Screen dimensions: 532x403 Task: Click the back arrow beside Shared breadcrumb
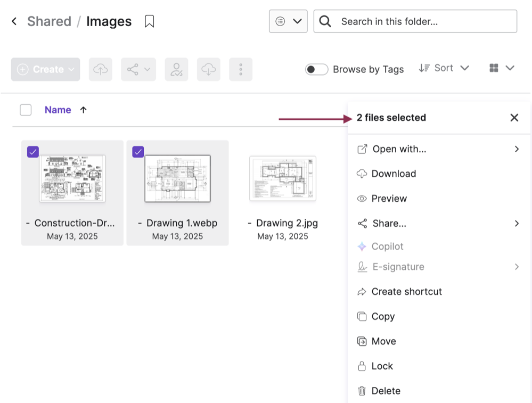(13, 21)
